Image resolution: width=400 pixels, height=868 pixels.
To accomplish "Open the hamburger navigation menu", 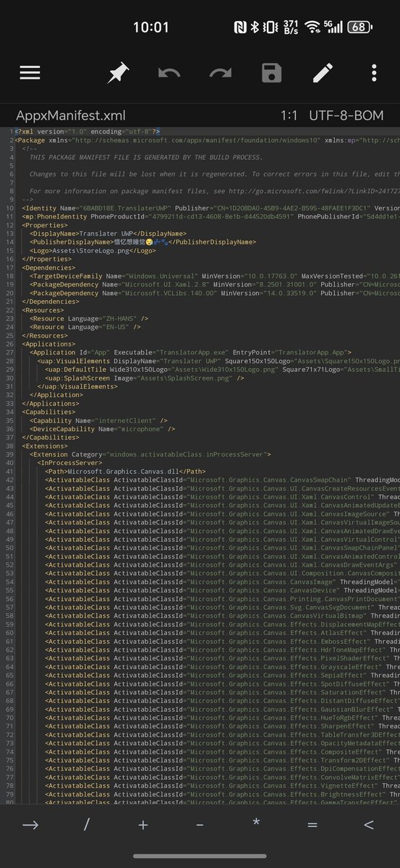I will tap(30, 73).
